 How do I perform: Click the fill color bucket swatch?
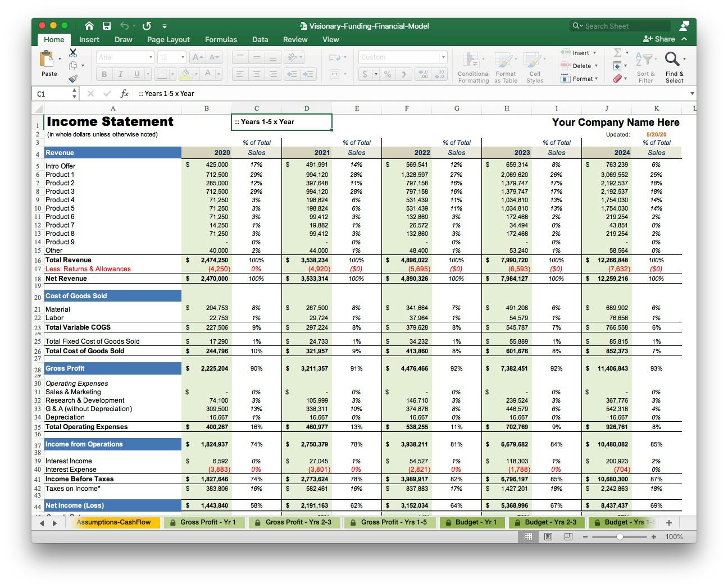pyautogui.click(x=185, y=74)
